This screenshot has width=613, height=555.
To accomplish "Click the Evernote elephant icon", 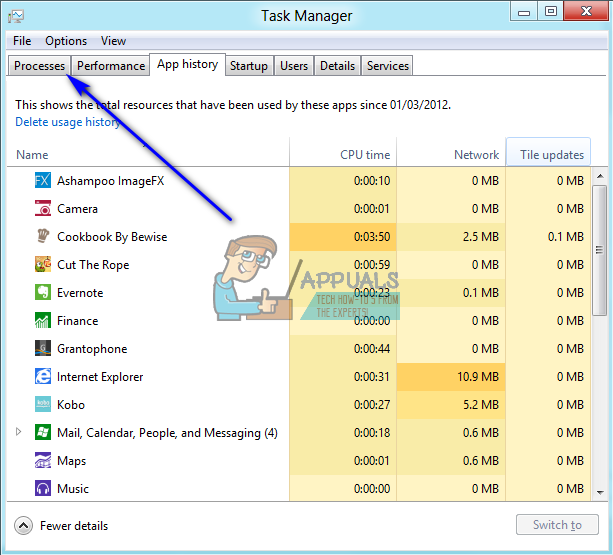I will (x=43, y=292).
